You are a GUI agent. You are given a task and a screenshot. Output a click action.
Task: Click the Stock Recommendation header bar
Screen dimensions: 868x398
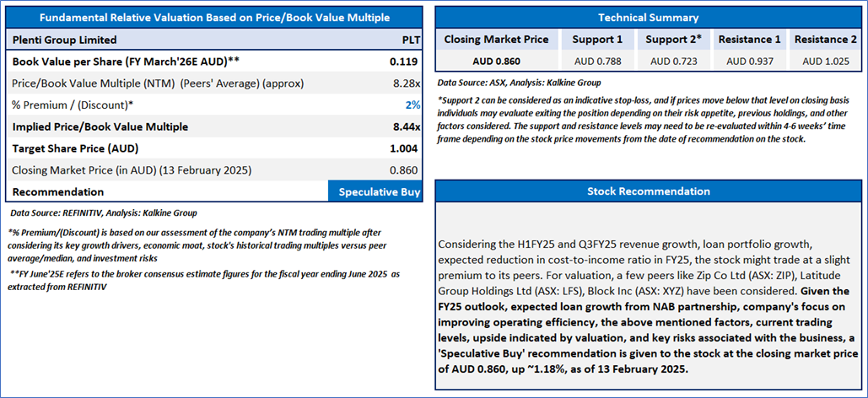648,191
